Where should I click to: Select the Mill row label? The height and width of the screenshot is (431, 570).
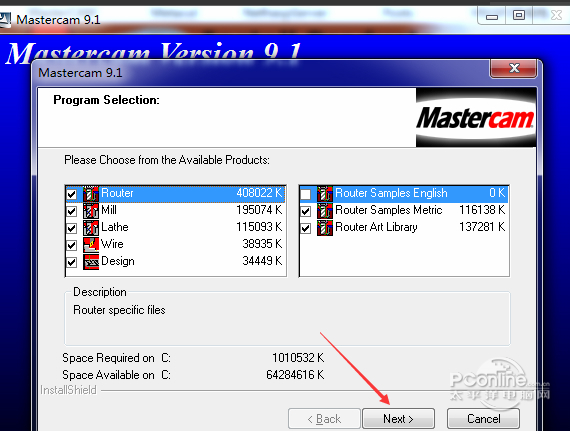109,210
